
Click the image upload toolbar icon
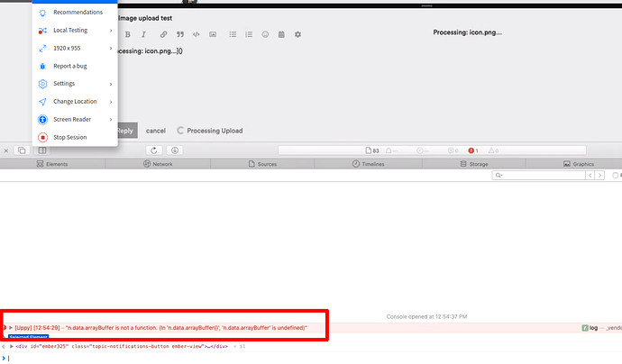pos(213,34)
